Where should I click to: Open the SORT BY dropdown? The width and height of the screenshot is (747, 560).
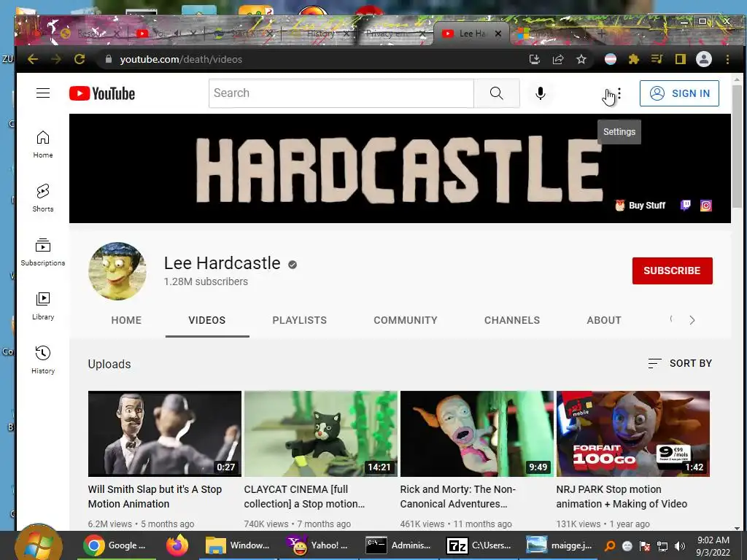(x=680, y=363)
